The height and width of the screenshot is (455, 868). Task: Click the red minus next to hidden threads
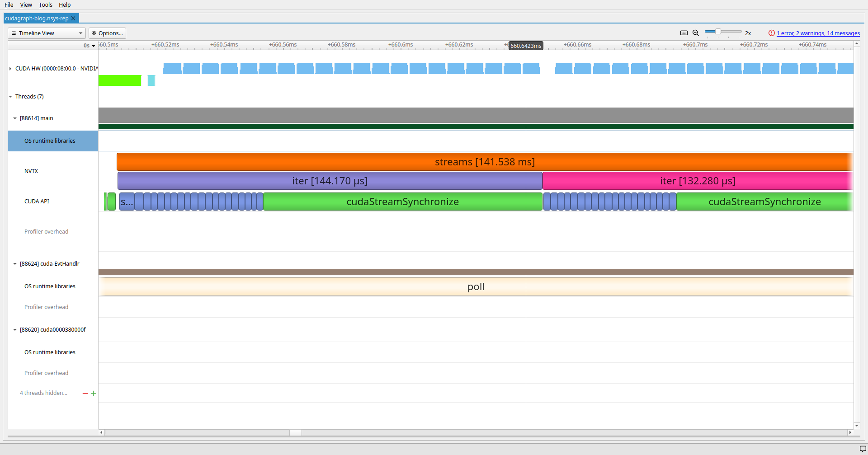click(85, 394)
